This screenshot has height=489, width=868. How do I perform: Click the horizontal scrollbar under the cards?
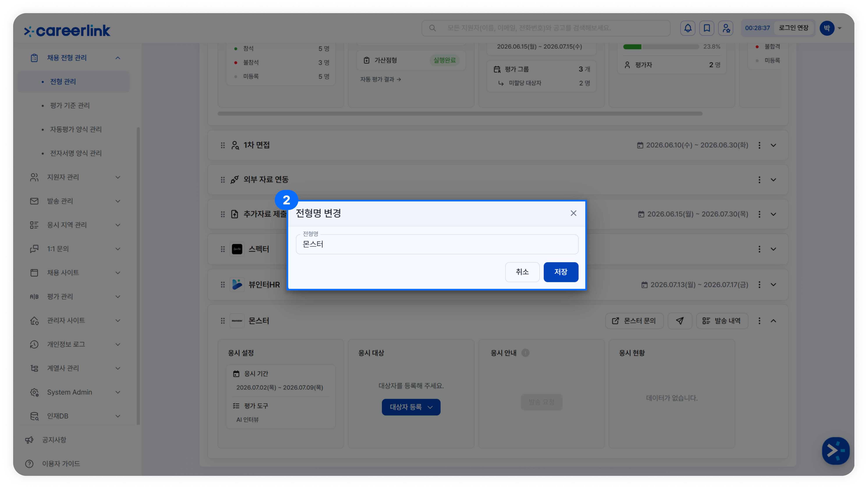tap(460, 113)
